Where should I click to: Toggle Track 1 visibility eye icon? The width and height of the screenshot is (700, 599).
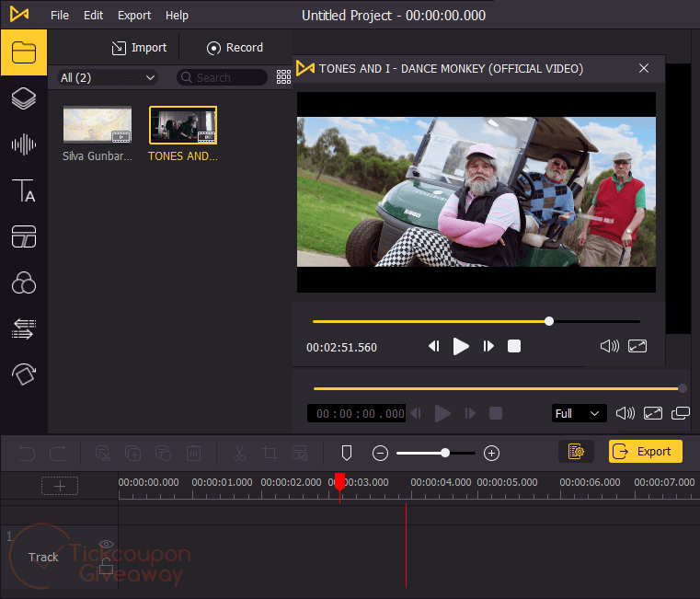tap(106, 545)
